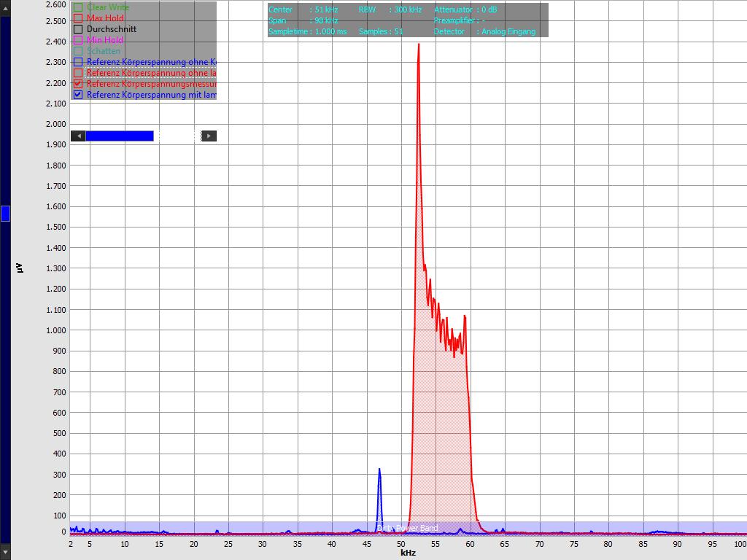This screenshot has height=560, width=747.
Task: Enable the Min Hold trace checkbox
Action: pos(78,40)
